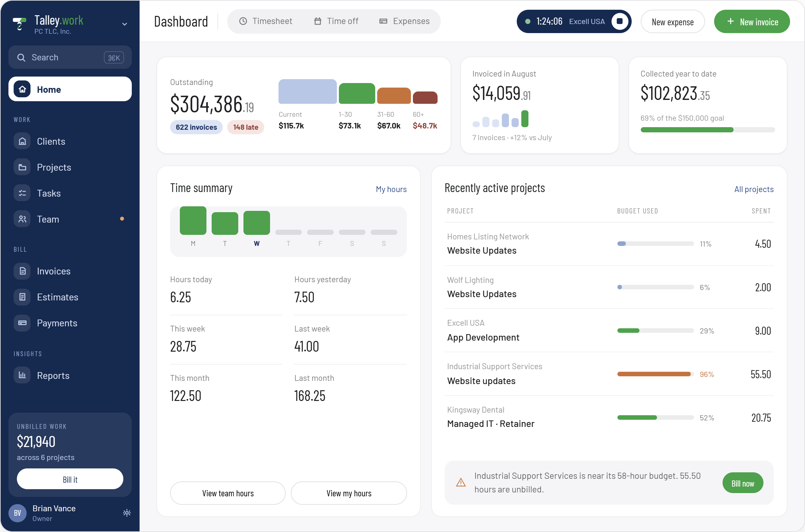Screen dimensions: 805x532
Task: Click the collected year goal progress bar
Action: point(708,130)
